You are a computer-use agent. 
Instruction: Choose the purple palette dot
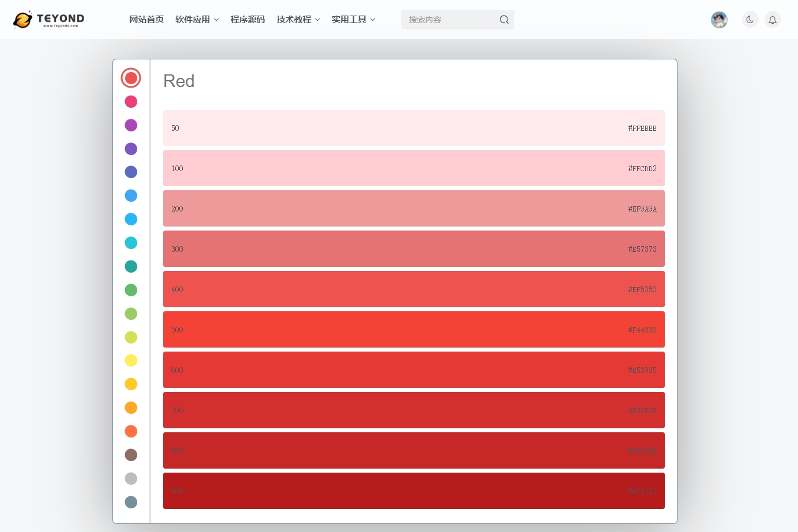(131, 125)
